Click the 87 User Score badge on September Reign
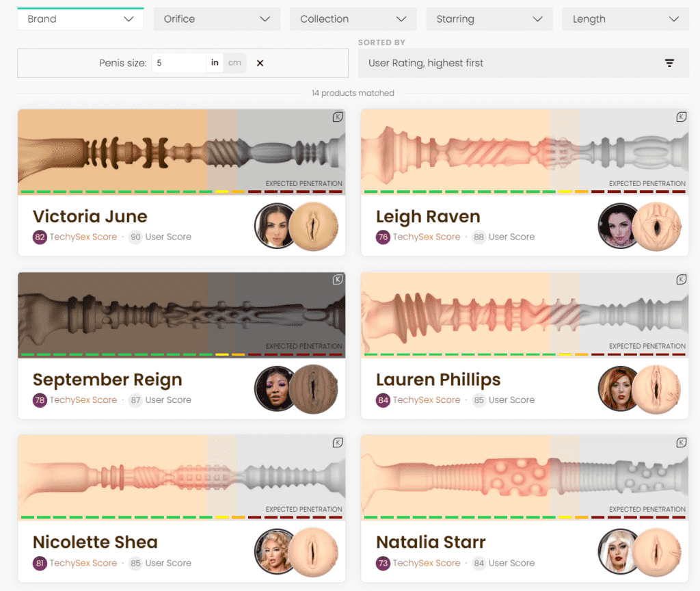Screen dimensions: 700x591 135,399
